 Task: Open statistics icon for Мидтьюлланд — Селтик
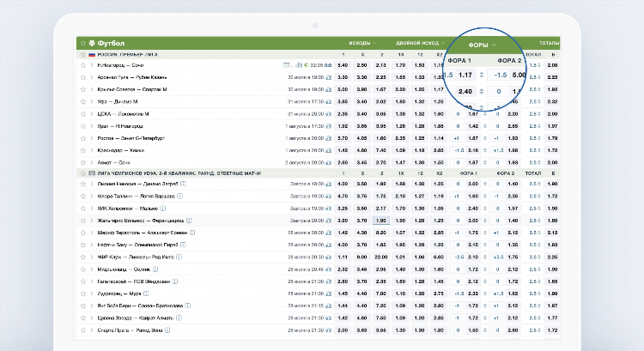[329, 269]
